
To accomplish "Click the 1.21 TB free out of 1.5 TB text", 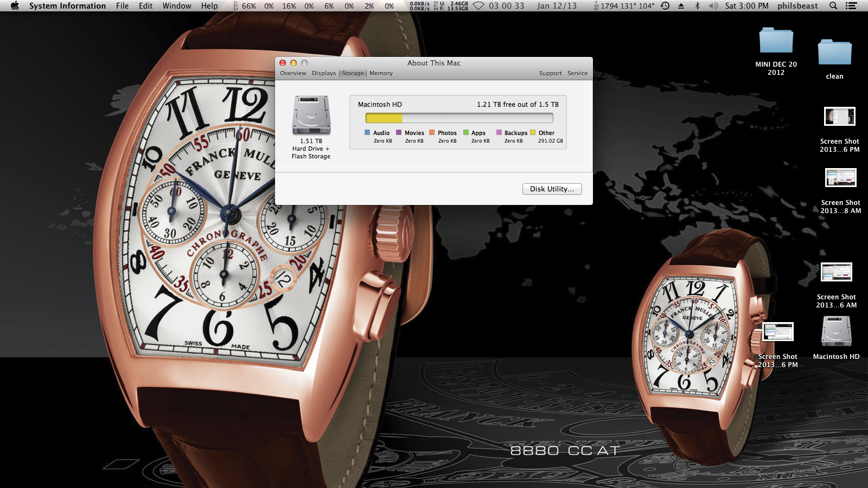I will (518, 105).
